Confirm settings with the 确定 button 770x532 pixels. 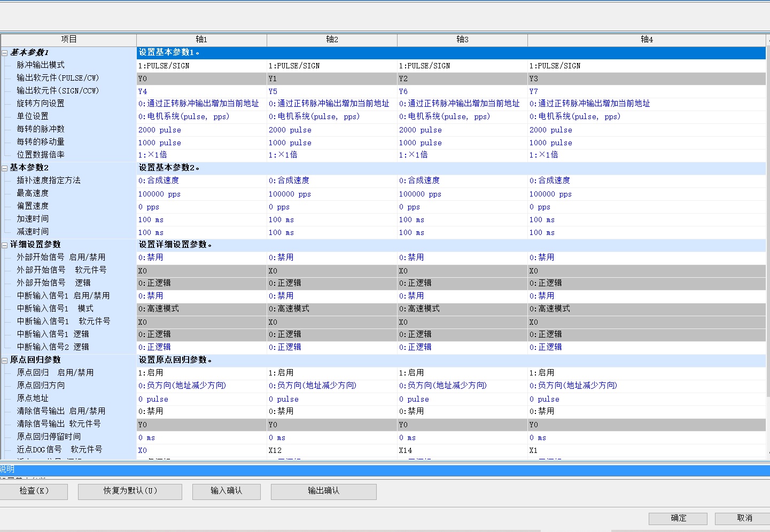point(678,518)
